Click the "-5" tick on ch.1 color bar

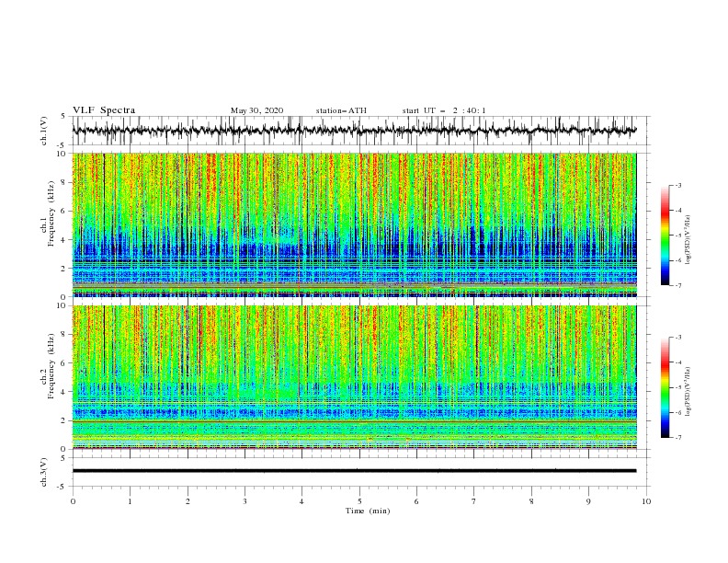[677, 236]
